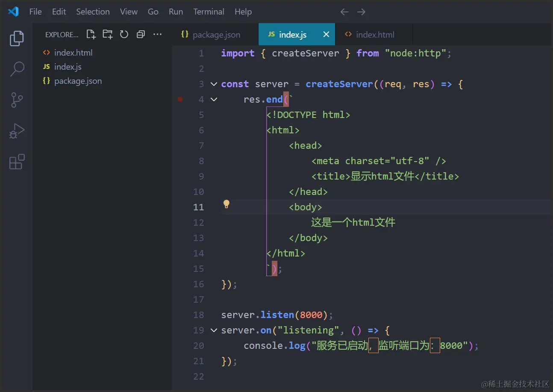Open Explorer more actions ellipsis
The width and height of the screenshot is (553, 392).
point(157,34)
